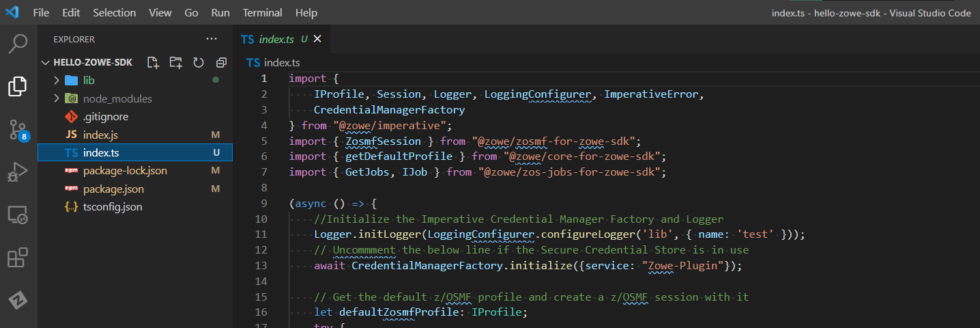Click the M status beside package.json
This screenshot has width=980, height=328.
(216, 189)
